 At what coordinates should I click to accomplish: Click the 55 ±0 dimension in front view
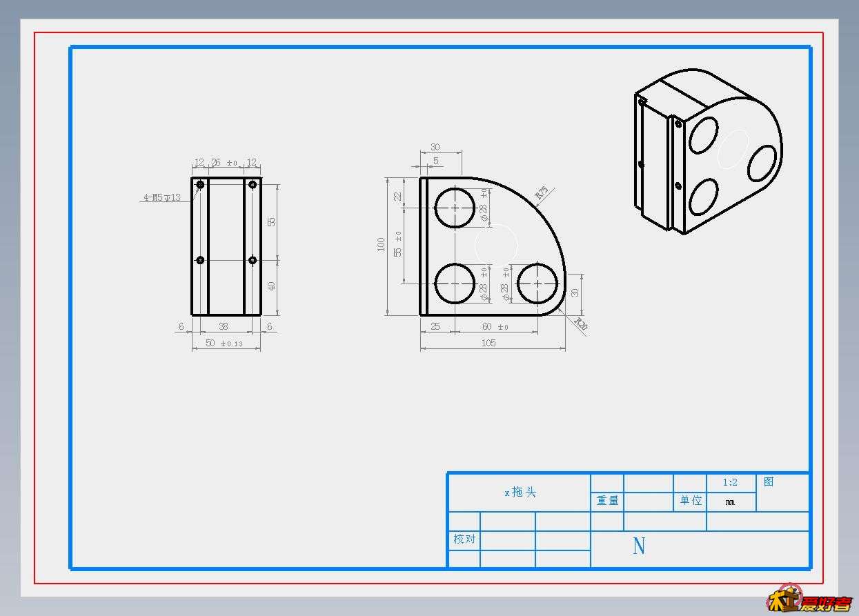(397, 244)
